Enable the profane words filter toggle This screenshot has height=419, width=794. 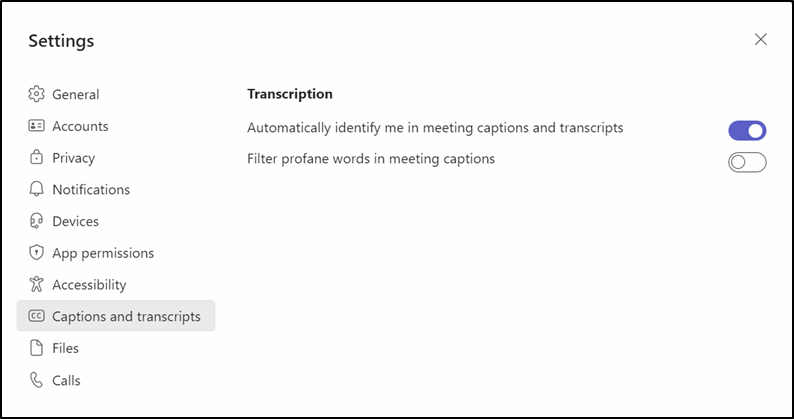pyautogui.click(x=747, y=162)
